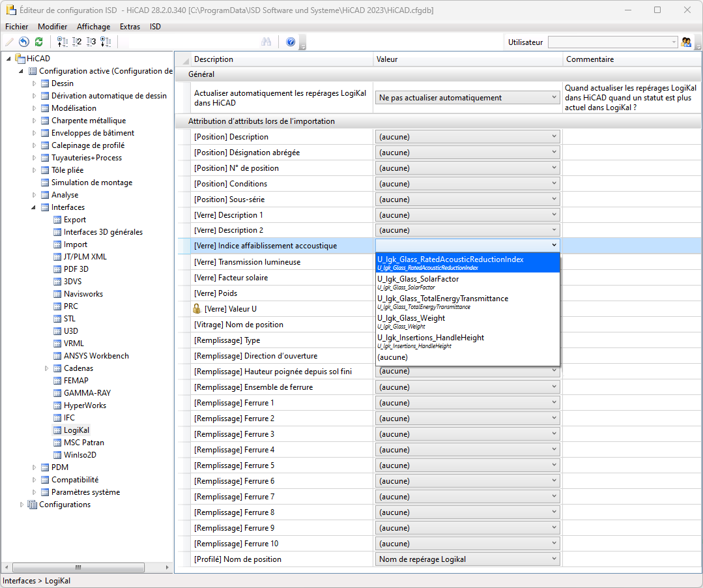Image resolution: width=703 pixels, height=588 pixels.
Task: Click the binoculars search icon
Action: tap(266, 42)
